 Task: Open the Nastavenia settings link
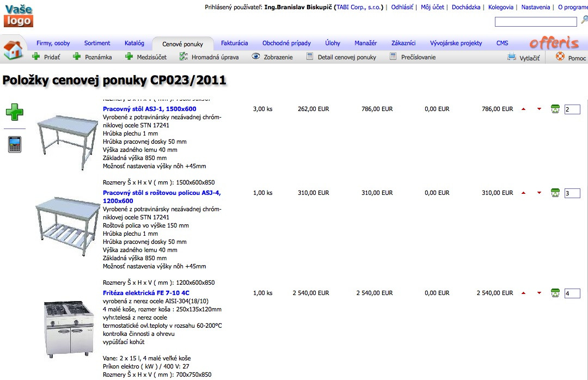(536, 7)
